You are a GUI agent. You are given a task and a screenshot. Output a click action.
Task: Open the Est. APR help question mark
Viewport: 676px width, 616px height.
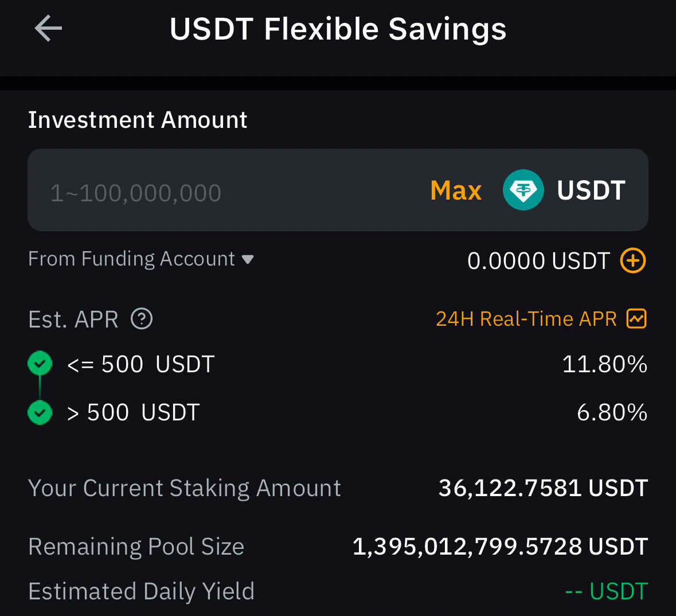point(142,318)
